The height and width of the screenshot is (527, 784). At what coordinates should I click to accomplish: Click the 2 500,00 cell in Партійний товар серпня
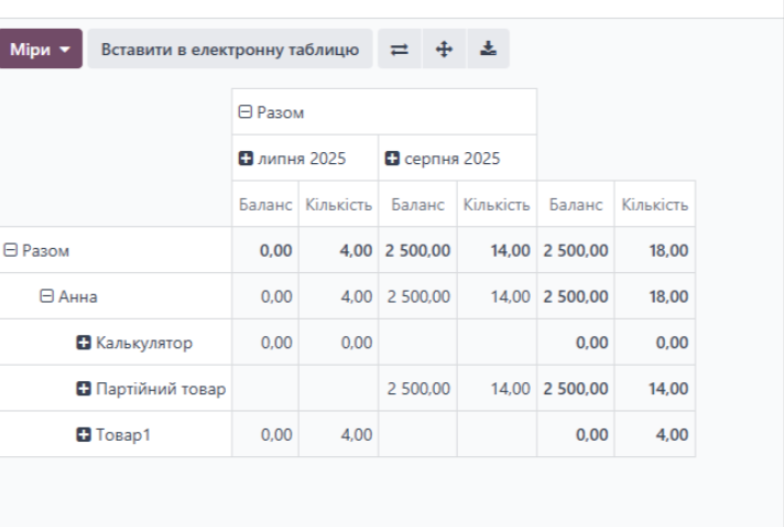(418, 389)
